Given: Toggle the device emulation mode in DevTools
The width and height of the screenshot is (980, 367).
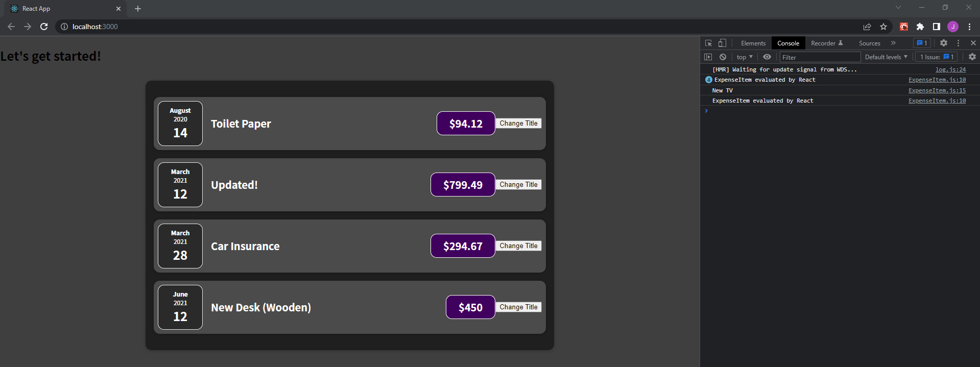Looking at the screenshot, I should click(x=722, y=43).
